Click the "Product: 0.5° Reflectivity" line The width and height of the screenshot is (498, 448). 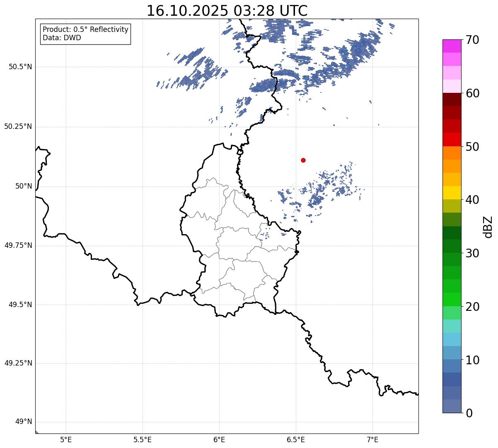click(85, 30)
